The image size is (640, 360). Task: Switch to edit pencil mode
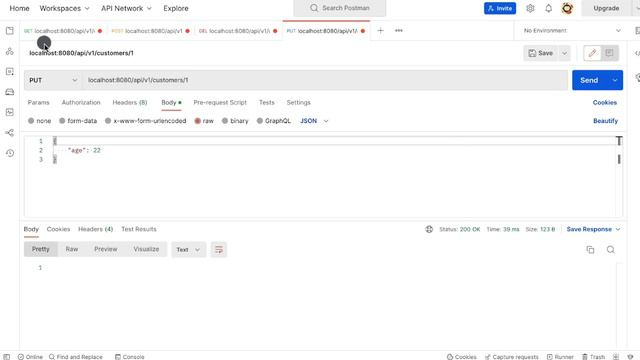[x=592, y=53]
